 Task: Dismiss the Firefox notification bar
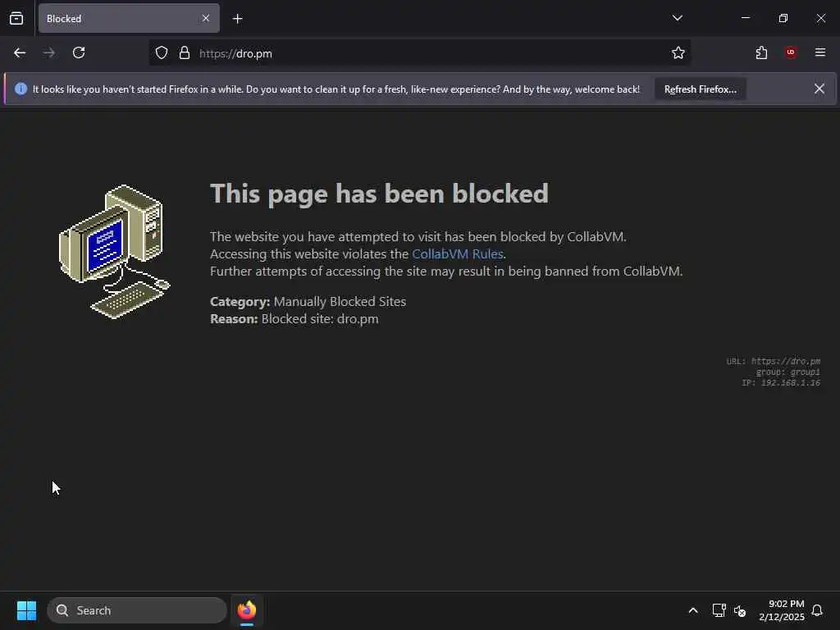[819, 89]
